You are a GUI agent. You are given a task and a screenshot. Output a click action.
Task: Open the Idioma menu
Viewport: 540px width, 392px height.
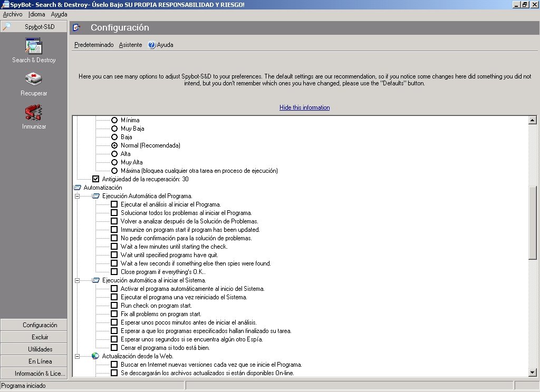(x=36, y=14)
